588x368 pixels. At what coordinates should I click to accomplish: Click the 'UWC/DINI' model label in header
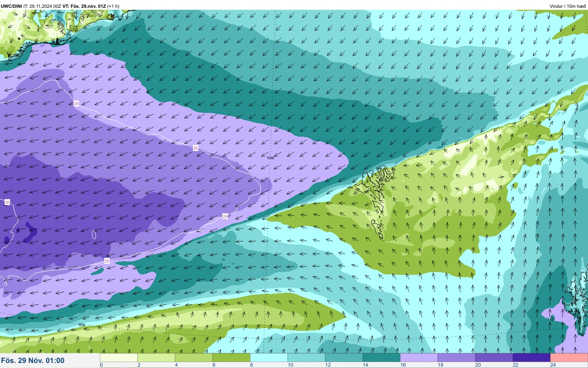click(12, 6)
